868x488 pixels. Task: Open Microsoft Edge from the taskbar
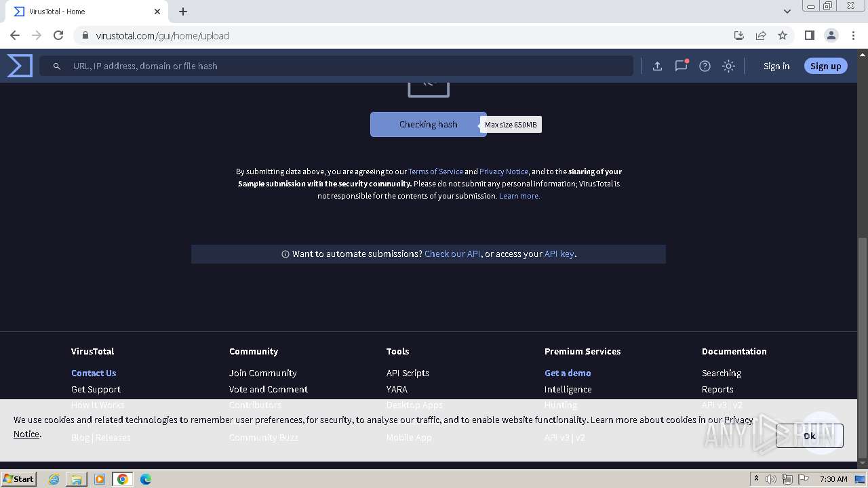coord(145,479)
